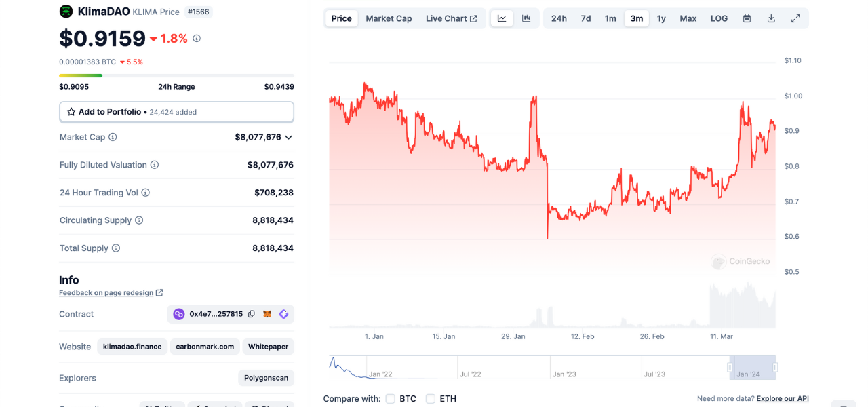Click the Add to Portfolio button

point(176,112)
